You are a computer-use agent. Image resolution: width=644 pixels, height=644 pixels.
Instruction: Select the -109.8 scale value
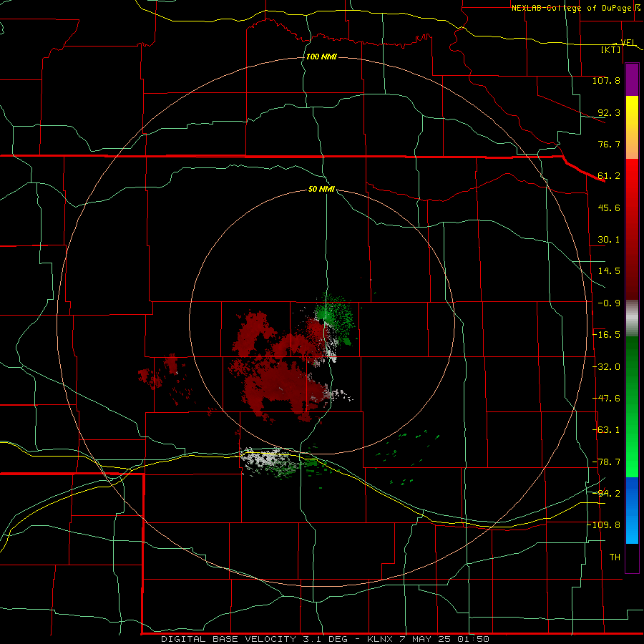coord(605,525)
